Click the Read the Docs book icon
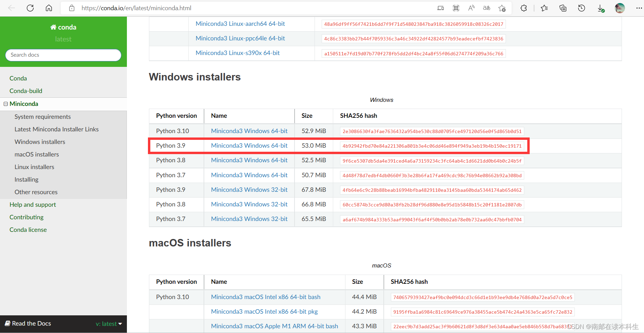This screenshot has width=644, height=333. coord(7,323)
